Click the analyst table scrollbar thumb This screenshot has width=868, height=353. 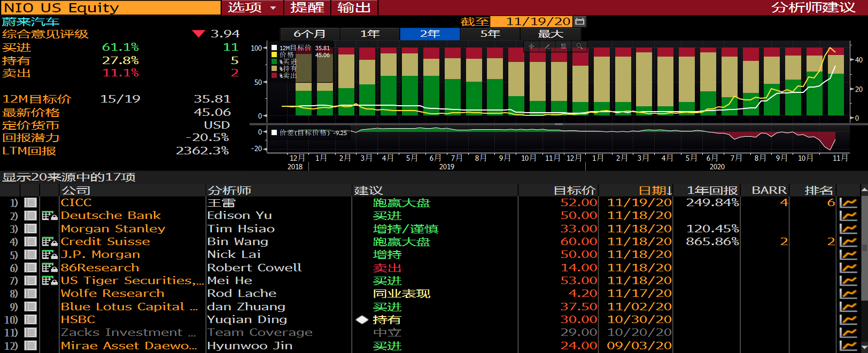pos(864,248)
